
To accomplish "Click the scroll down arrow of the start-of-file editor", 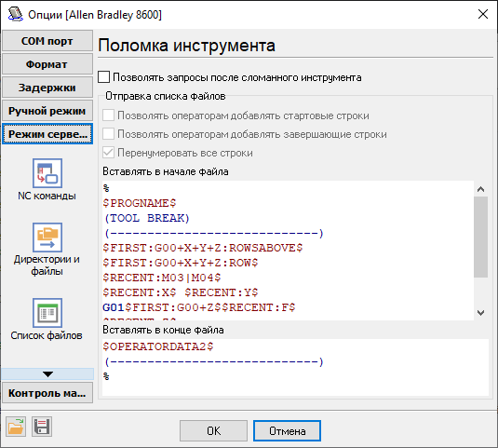I will 481,313.
